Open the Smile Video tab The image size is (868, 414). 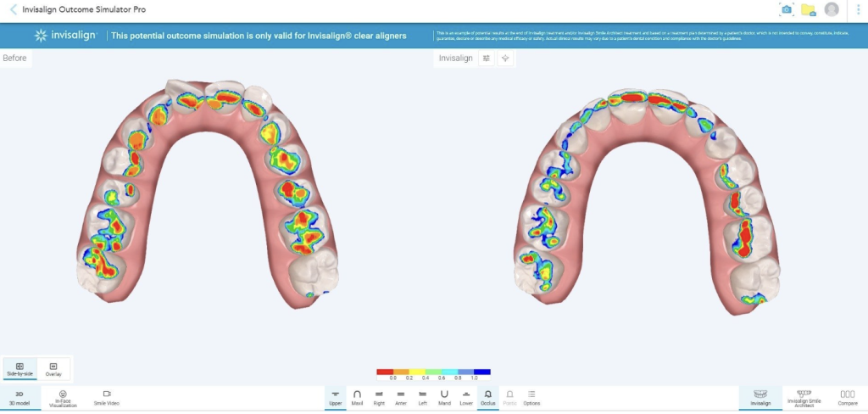pyautogui.click(x=107, y=397)
